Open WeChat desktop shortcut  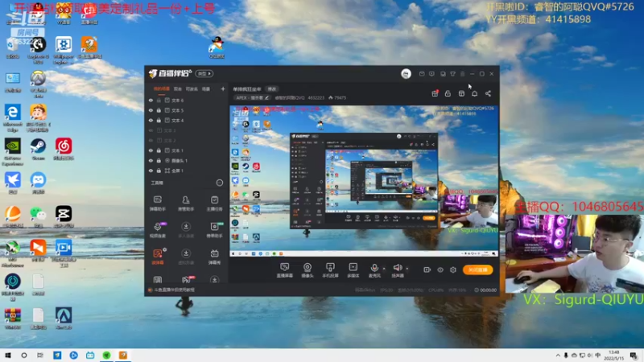(x=38, y=217)
